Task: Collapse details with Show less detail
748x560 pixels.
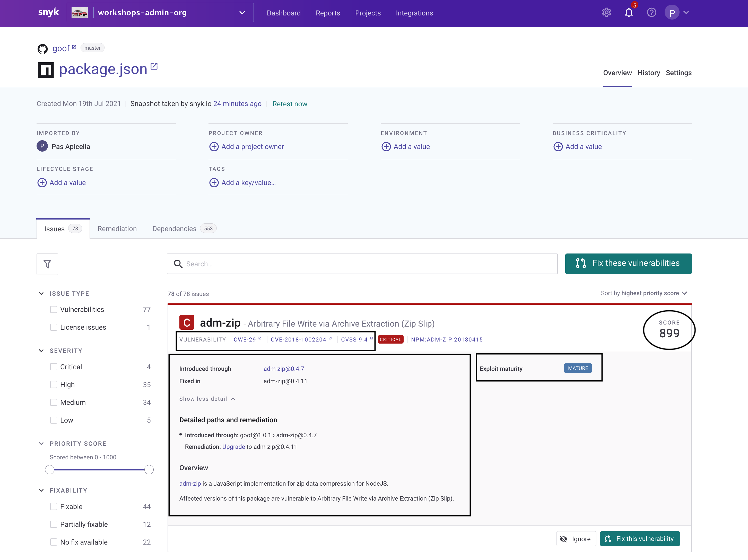Action: point(207,399)
